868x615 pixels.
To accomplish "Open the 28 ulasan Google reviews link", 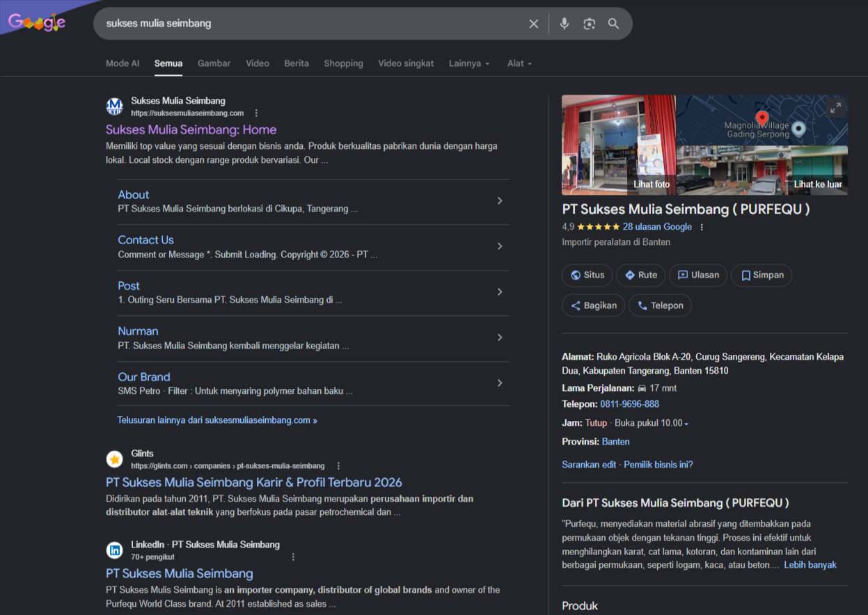I will [657, 227].
